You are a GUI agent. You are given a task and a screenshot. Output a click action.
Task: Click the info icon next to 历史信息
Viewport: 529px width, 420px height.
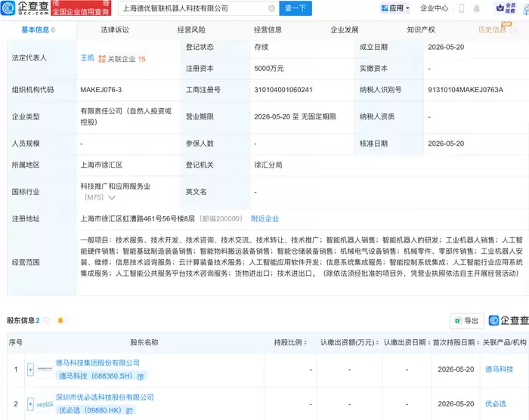click(513, 30)
